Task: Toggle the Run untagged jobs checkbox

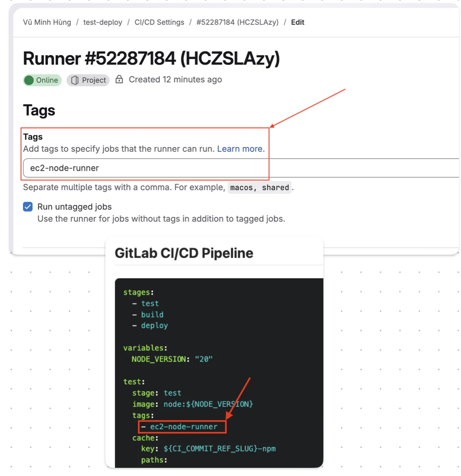Action: (x=28, y=206)
